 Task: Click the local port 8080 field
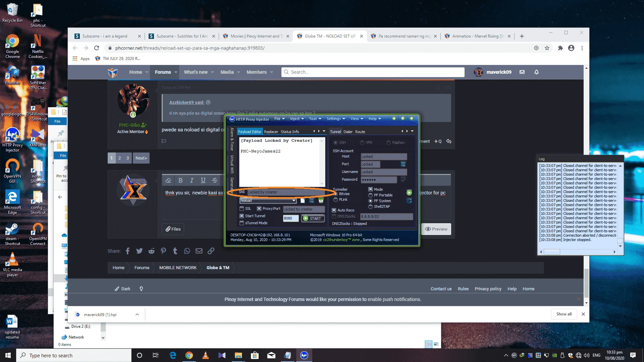pyautogui.click(x=290, y=219)
